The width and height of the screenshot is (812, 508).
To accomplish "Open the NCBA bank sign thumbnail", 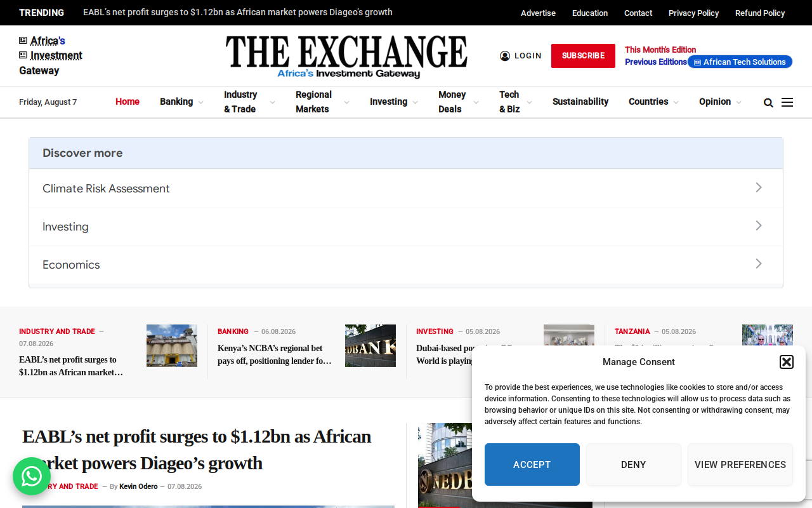I will coord(370,345).
